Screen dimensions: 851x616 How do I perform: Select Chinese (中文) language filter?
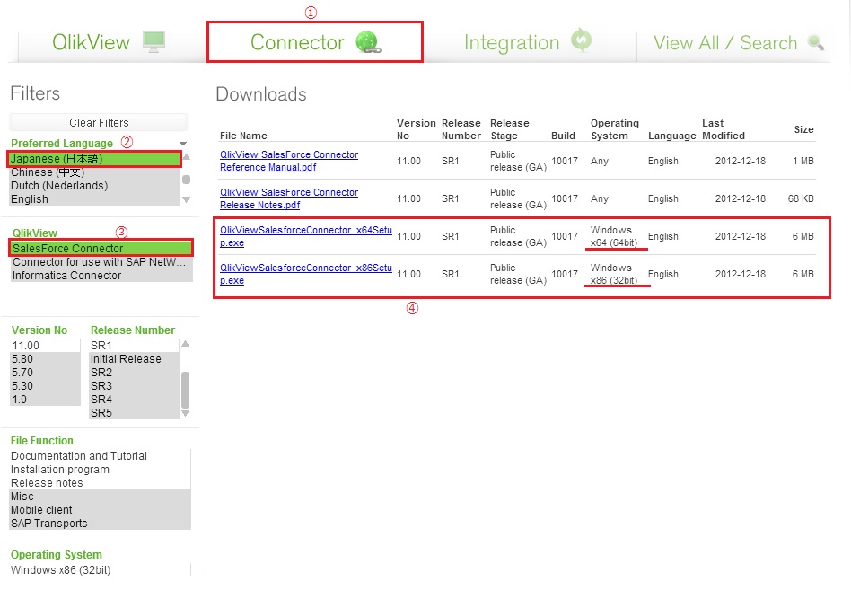tap(94, 172)
